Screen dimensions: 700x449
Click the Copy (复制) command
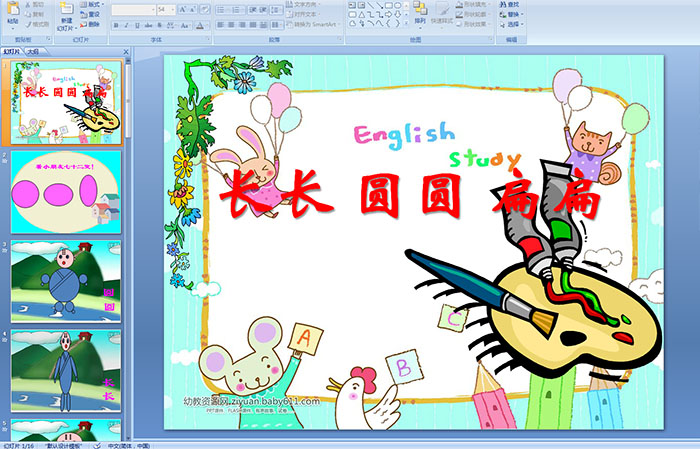35,14
